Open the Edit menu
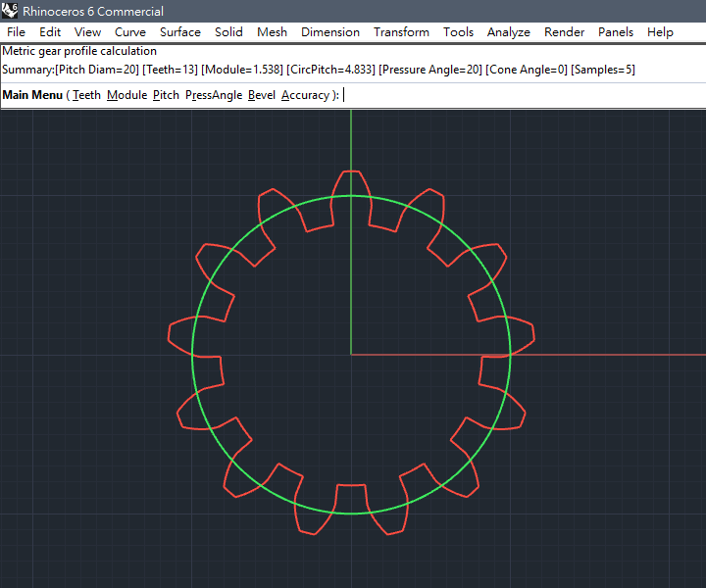 [50, 32]
